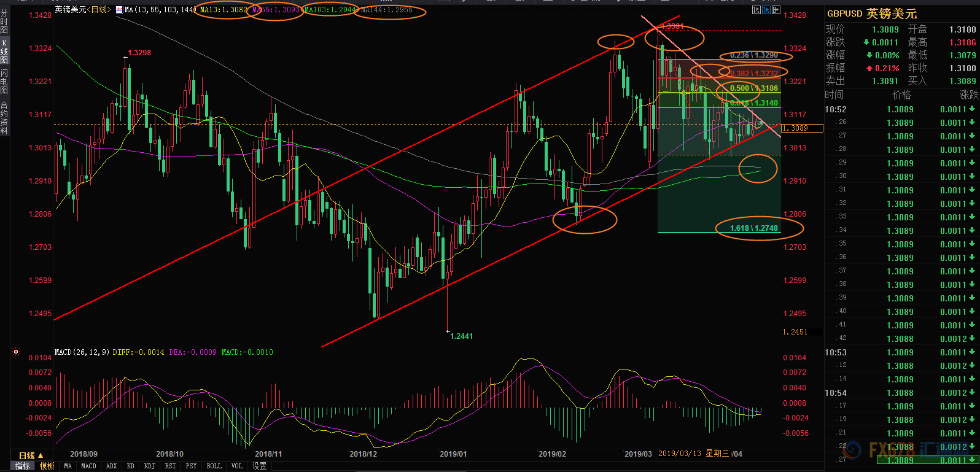Click the 最低 1.3079 value

[x=962, y=55]
